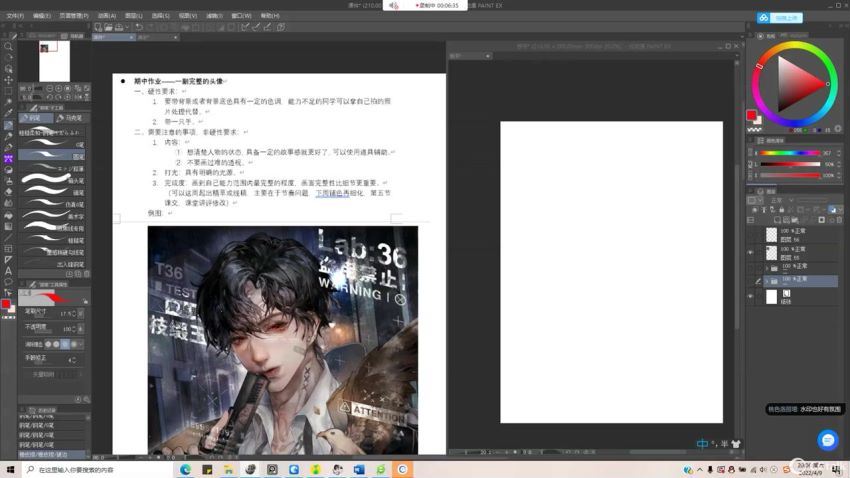This screenshot has width=850, height=478.
Task: Select the Ruler tool
Action: (8, 260)
